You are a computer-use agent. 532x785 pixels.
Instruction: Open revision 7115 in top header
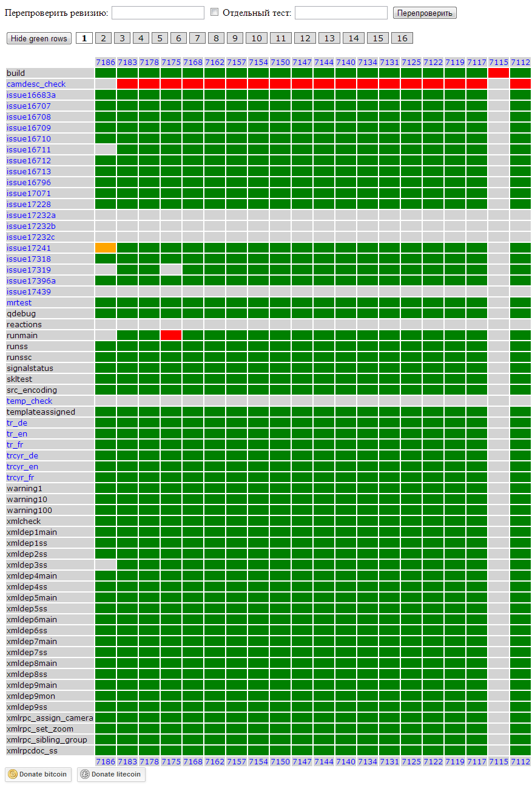(499, 62)
